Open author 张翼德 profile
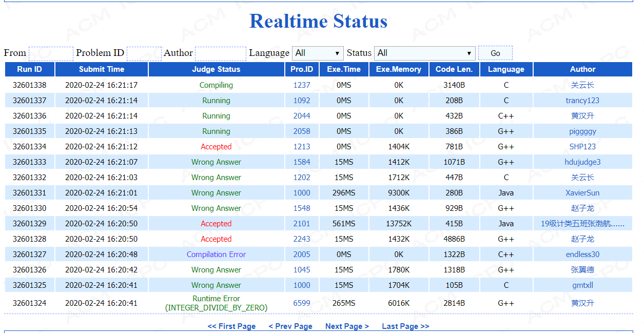Image resolution: width=644 pixels, height=333 pixels. point(582,270)
